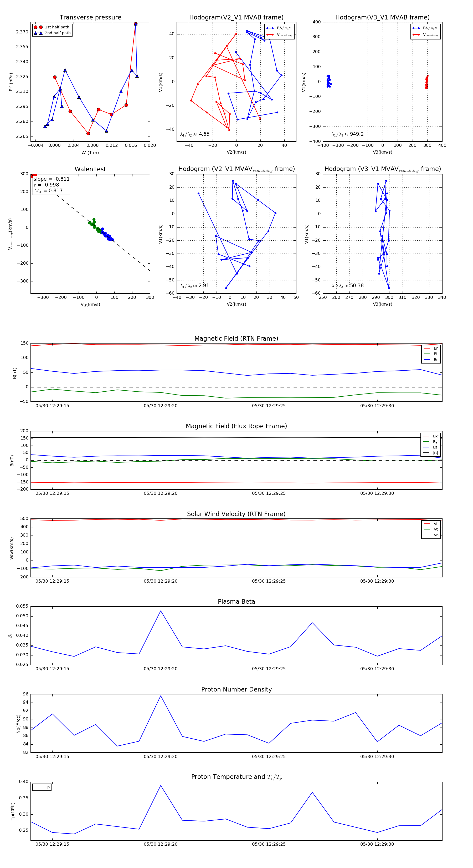Click the 'Plasma Beta' plot title
This screenshot has width=473, height=868.
point(236,602)
